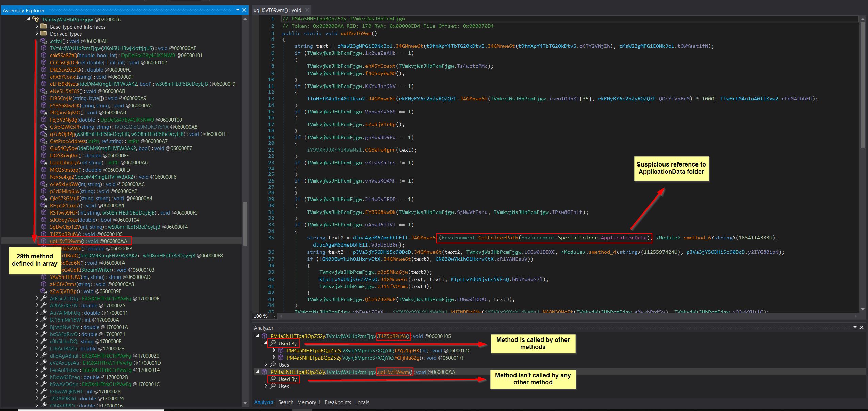Screen dimensions: 868x411
Task: Click Derived Types folder icon
Action: (x=44, y=34)
